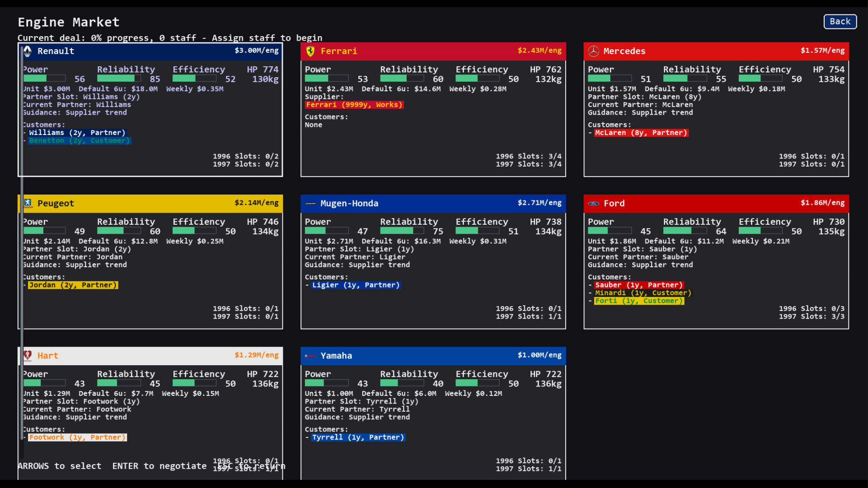Select the Hart engine card title
This screenshot has width=868, height=488.
coord(48,356)
